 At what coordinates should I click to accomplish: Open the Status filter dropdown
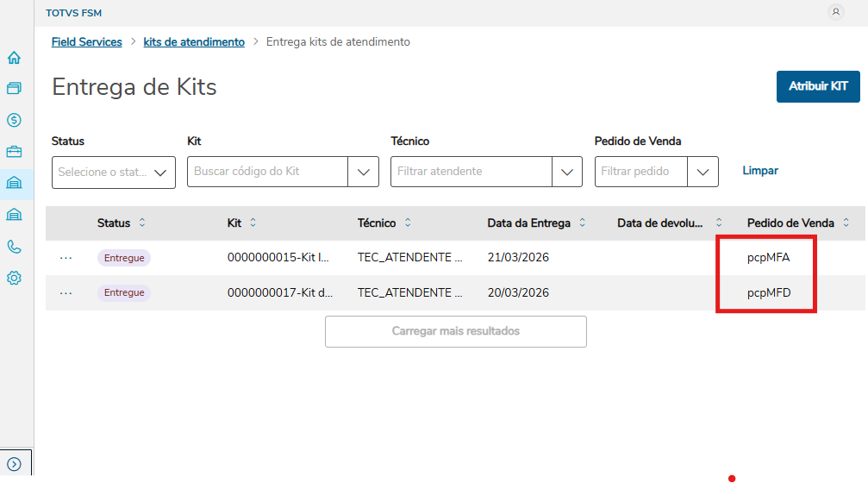point(114,172)
